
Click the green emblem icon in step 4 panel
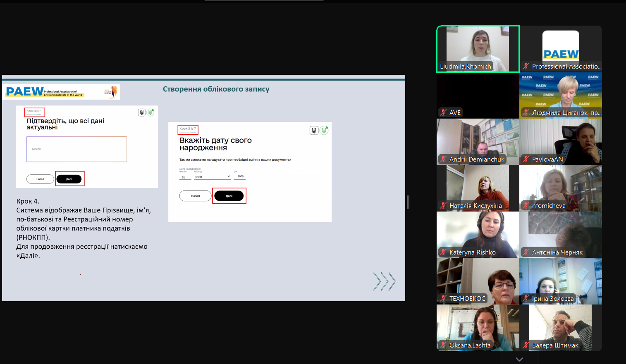(x=151, y=112)
